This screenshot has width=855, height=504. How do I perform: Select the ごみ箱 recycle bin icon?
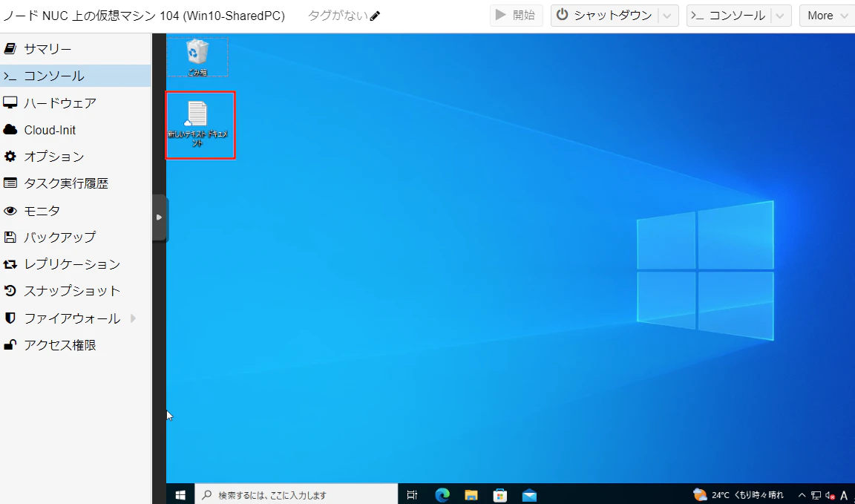click(197, 56)
